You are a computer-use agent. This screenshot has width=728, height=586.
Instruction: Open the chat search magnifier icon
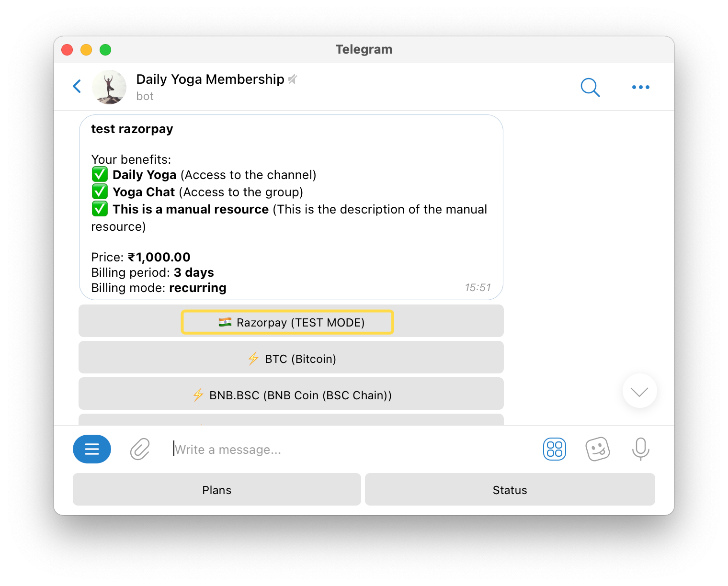[590, 87]
